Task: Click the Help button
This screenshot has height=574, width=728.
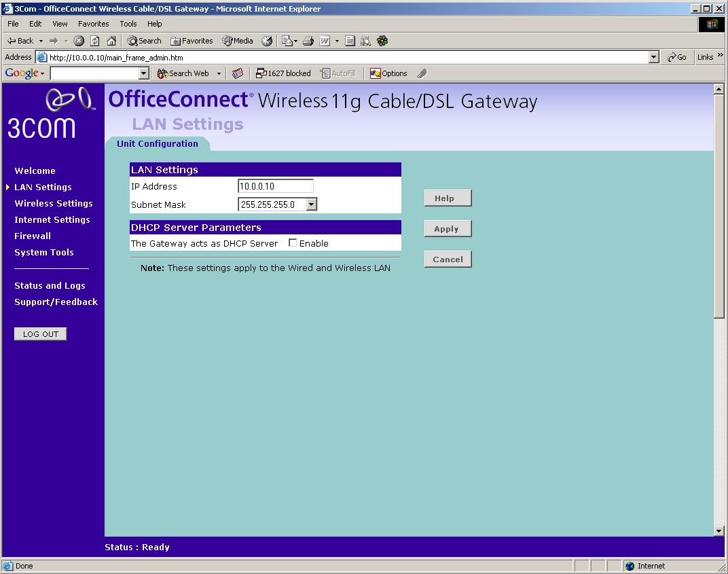Action: [448, 198]
